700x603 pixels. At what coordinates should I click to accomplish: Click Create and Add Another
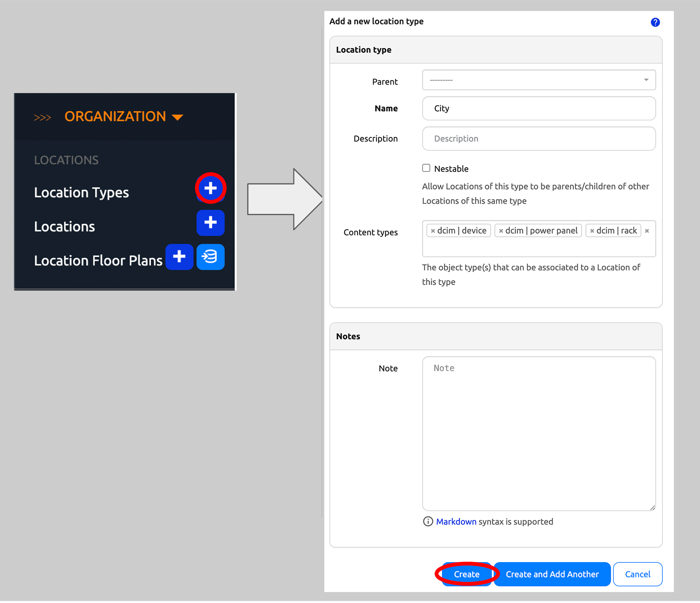click(552, 574)
